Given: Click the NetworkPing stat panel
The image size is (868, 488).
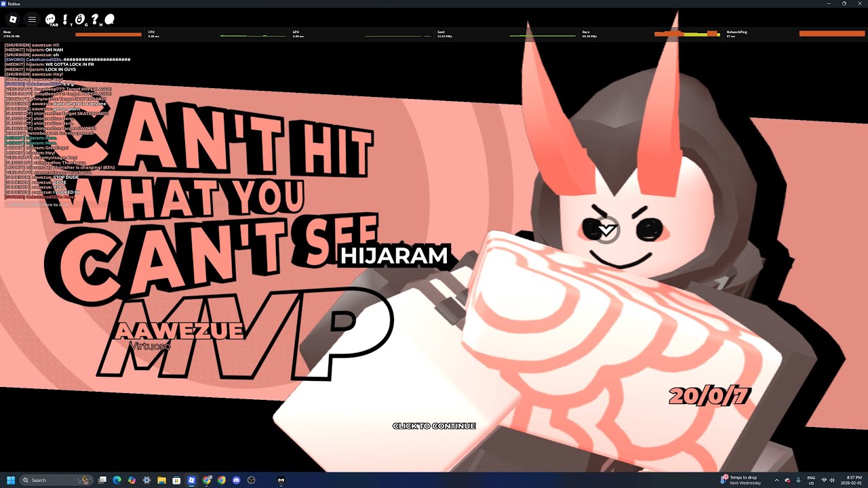Looking at the screenshot, I should [795, 34].
